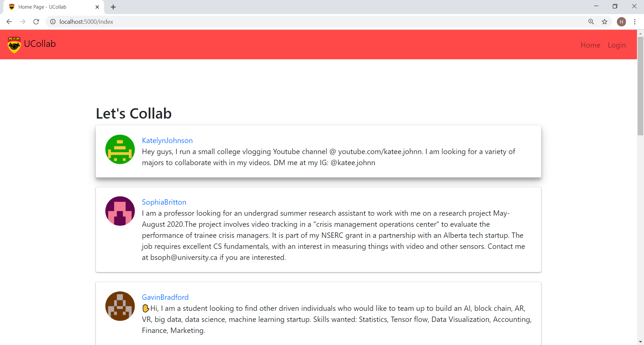
Task: Click the site information icon in address bar
Action: [53, 21]
